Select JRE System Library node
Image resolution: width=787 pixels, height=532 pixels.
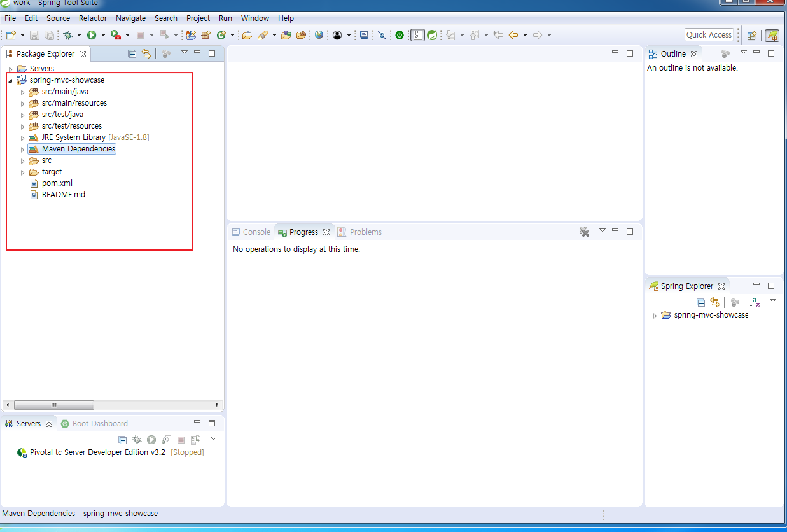tap(89, 137)
